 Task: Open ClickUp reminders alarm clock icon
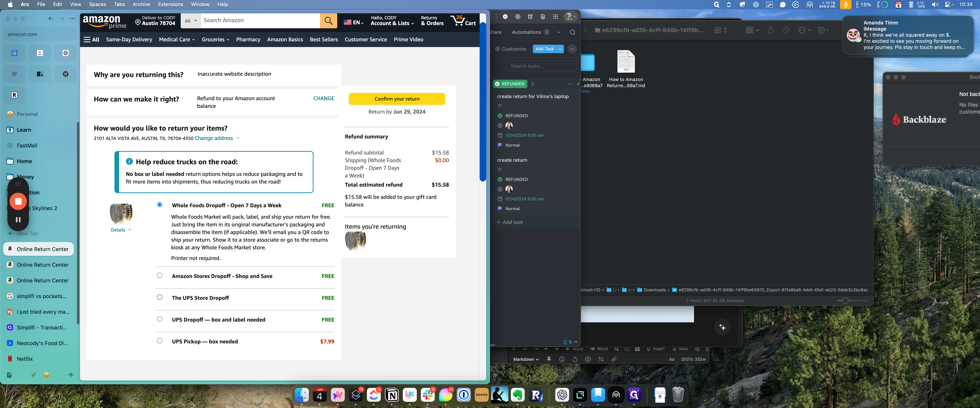(530, 17)
